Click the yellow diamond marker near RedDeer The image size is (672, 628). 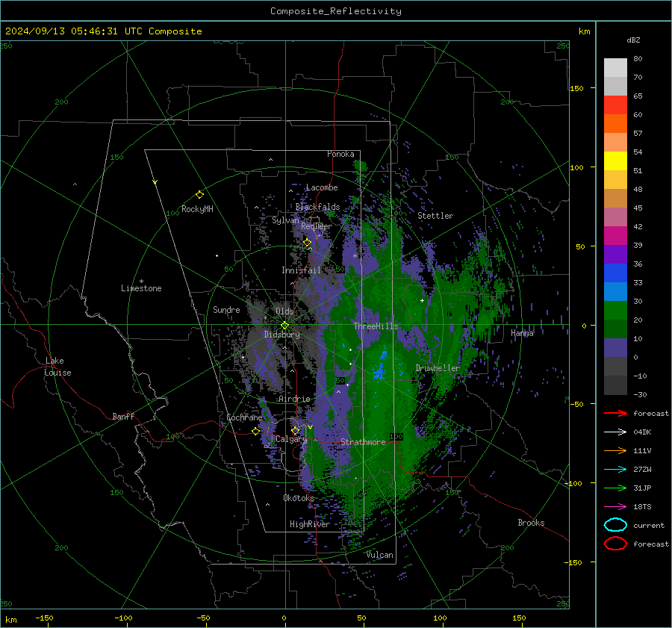tap(308, 243)
